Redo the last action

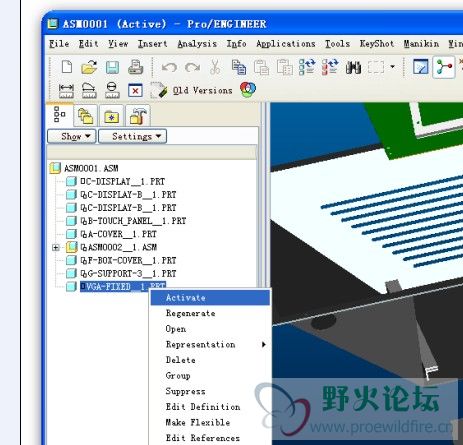[192, 68]
